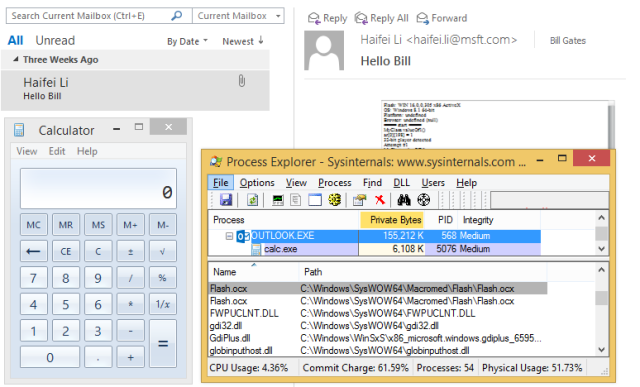This screenshot has height=387, width=640.
Task: Click the binoculars Find Handle icon
Action: [x=404, y=200]
